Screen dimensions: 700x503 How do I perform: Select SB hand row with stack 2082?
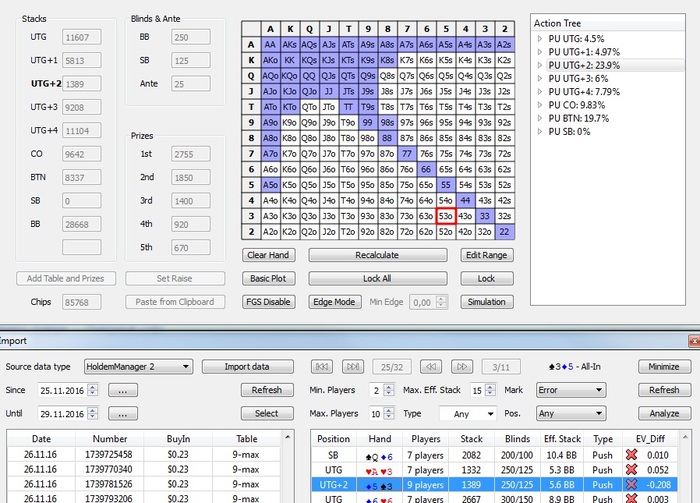494,455
